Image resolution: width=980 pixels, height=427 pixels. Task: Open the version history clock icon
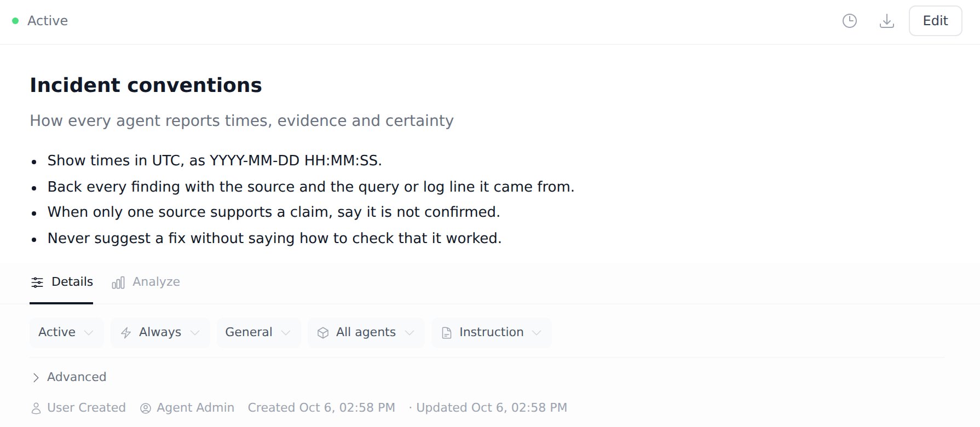[849, 21]
